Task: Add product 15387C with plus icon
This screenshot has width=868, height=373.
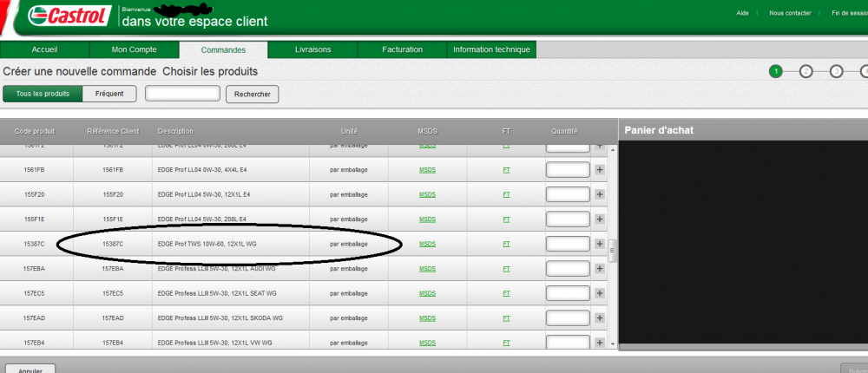Action: [x=599, y=244]
